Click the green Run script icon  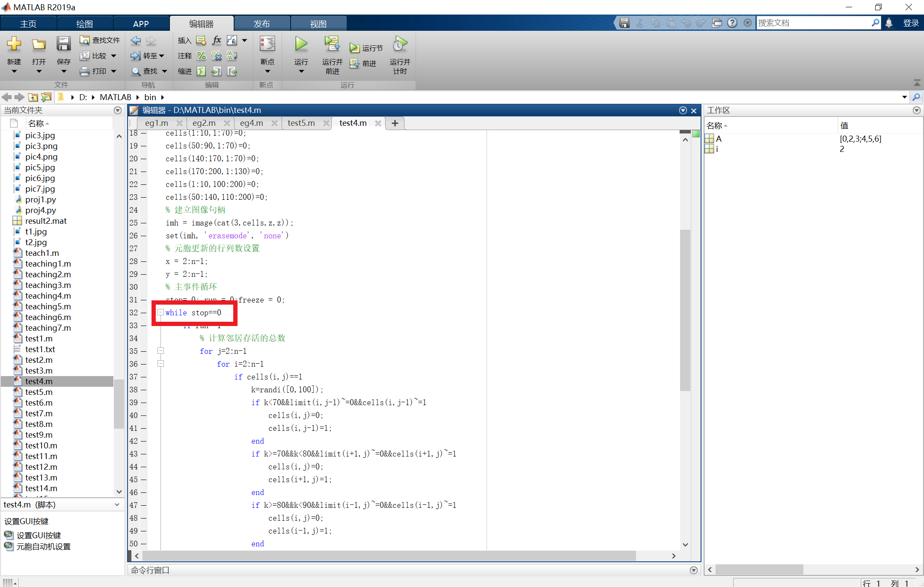[x=301, y=44]
